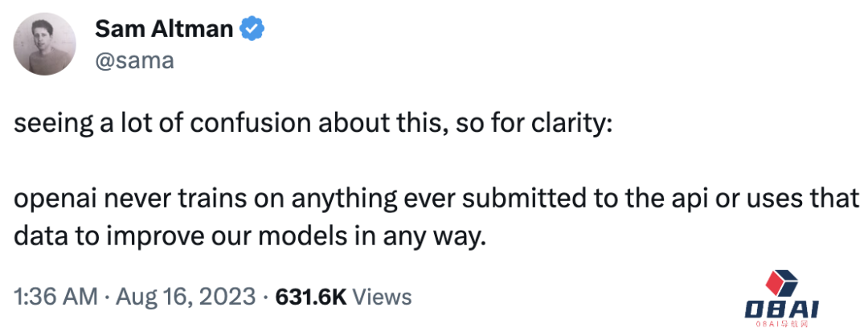Screen dimensions: 868x336
Task: Click the blue verified checkmark badge
Action: pos(253,31)
